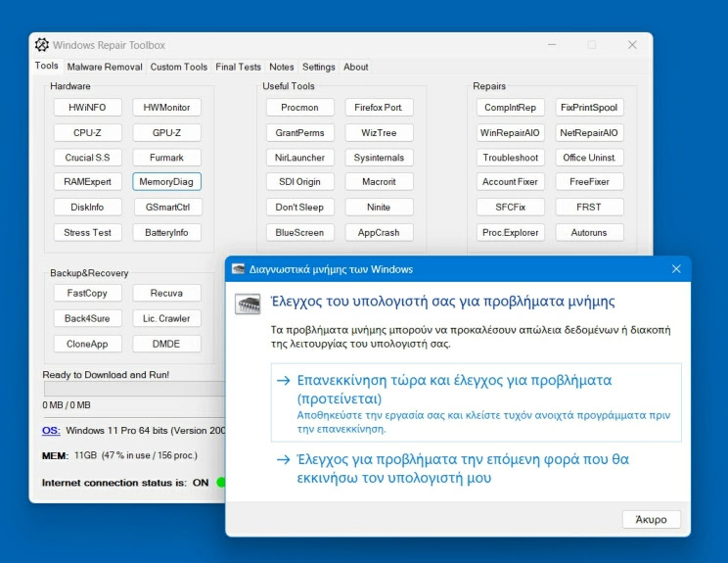Click the download progress bar
Viewport: 728px width, 563px height.
pyautogui.click(x=135, y=389)
